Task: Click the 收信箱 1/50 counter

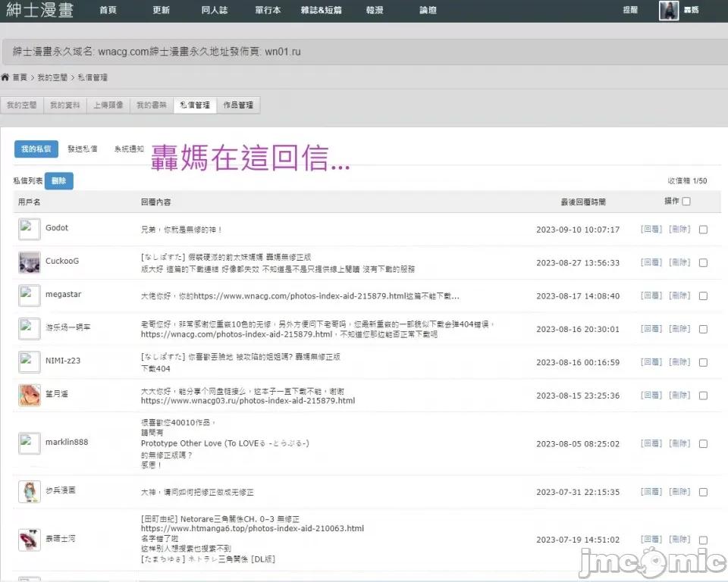Action: pyautogui.click(x=687, y=181)
